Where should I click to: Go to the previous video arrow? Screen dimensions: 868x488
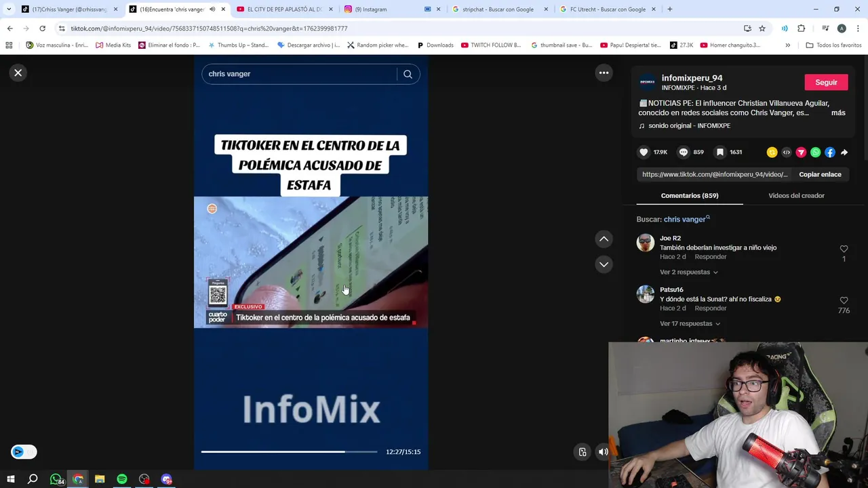(x=604, y=239)
